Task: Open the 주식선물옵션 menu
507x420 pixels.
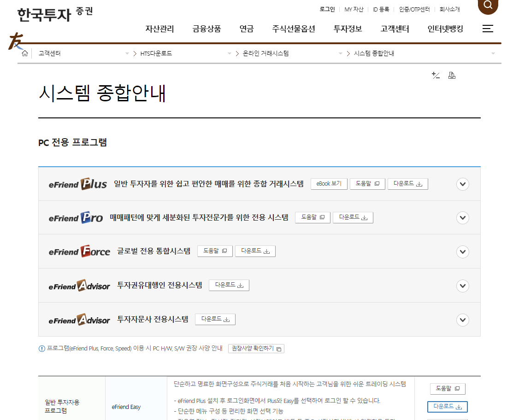Action: point(294,29)
